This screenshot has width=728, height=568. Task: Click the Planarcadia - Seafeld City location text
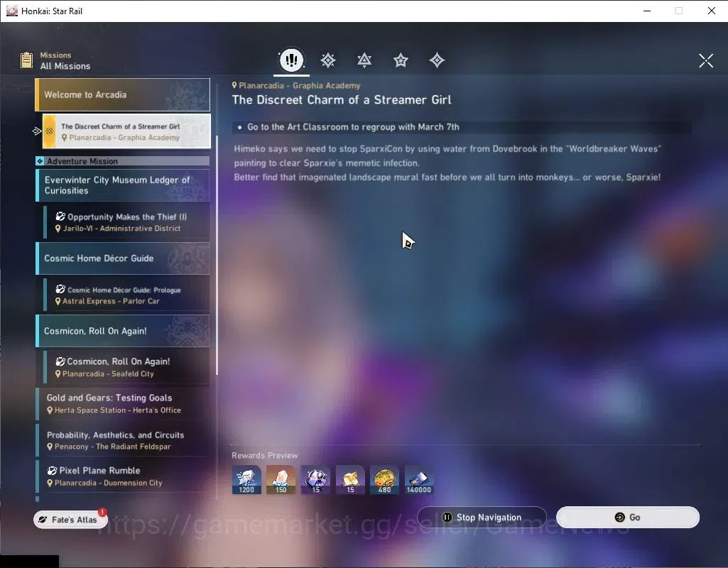108,374
